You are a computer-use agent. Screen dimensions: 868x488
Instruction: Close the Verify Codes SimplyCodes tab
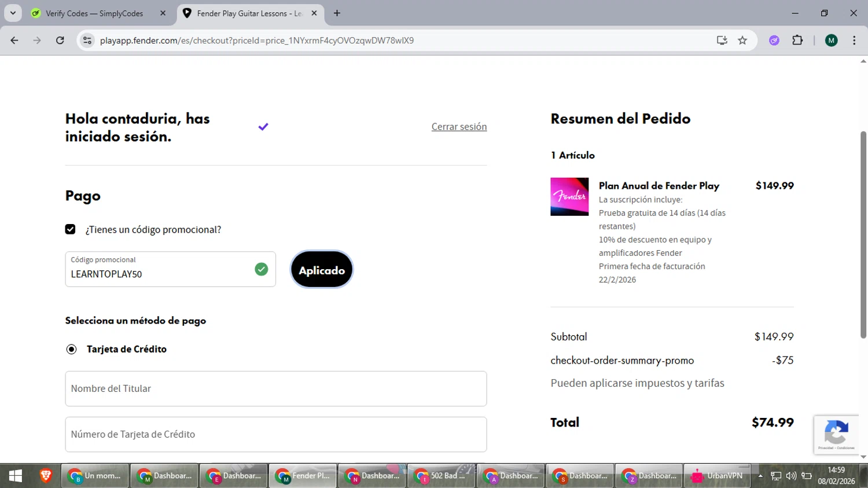(x=163, y=13)
